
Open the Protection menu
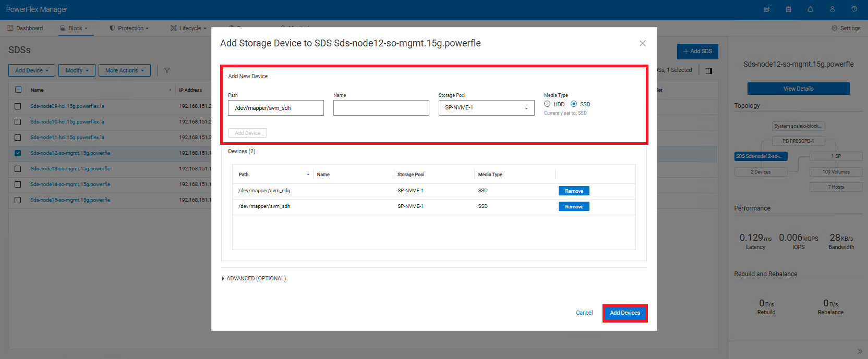point(129,28)
